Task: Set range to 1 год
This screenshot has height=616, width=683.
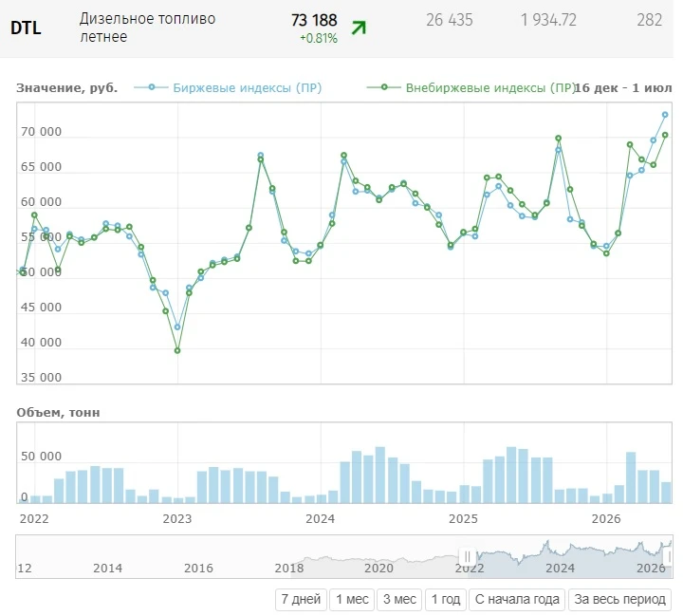Action: 446,599
